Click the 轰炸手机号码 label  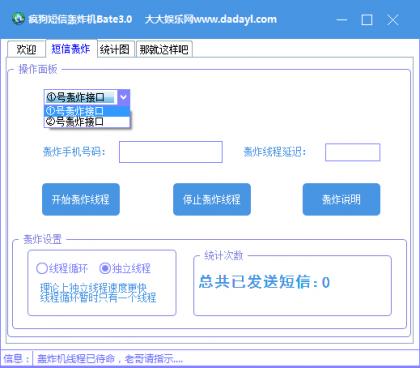tap(74, 152)
